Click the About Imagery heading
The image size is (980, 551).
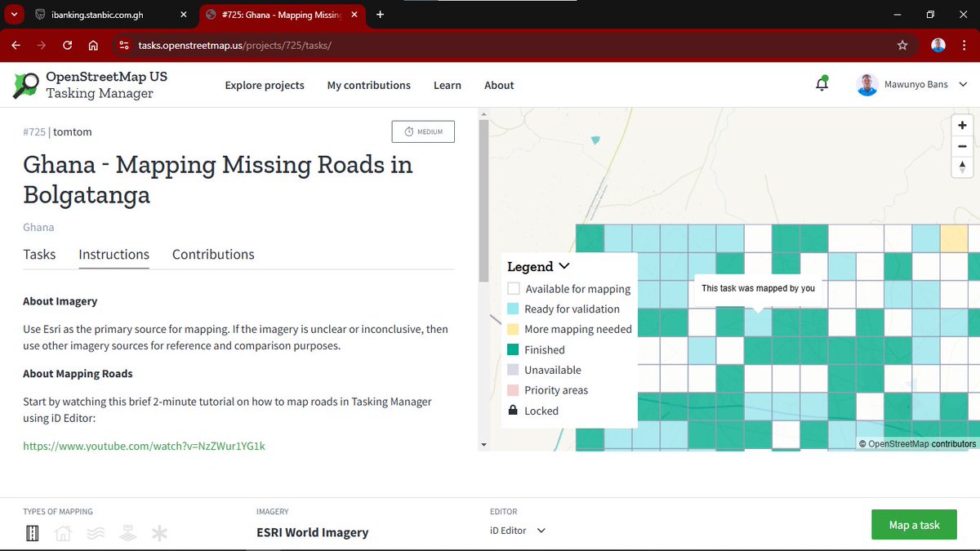(x=60, y=301)
